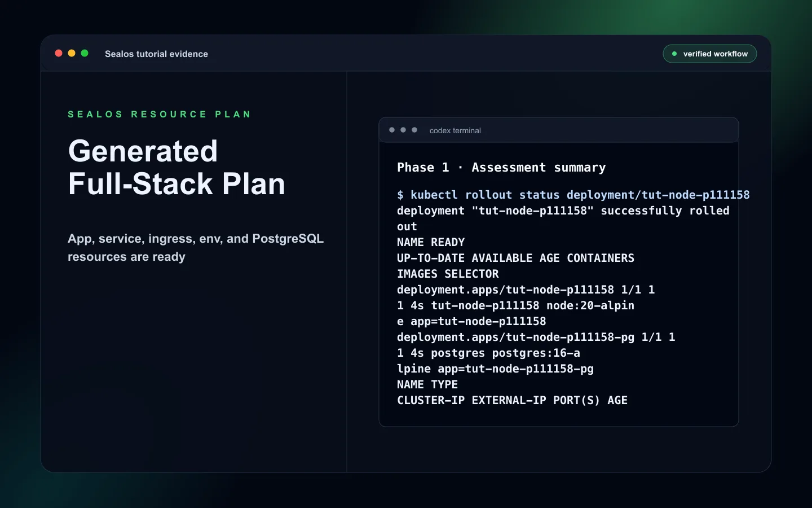Click the "UP-TO-DATE AVAILABLE AGE CONTAINERS" line

point(515,258)
